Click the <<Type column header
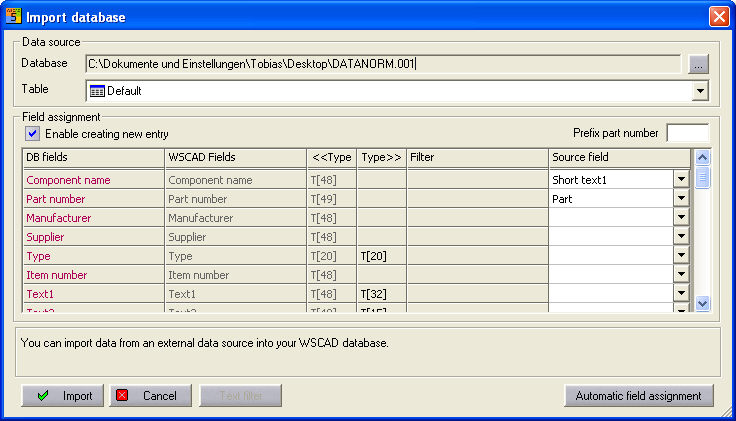The width and height of the screenshot is (736, 421). click(332, 158)
